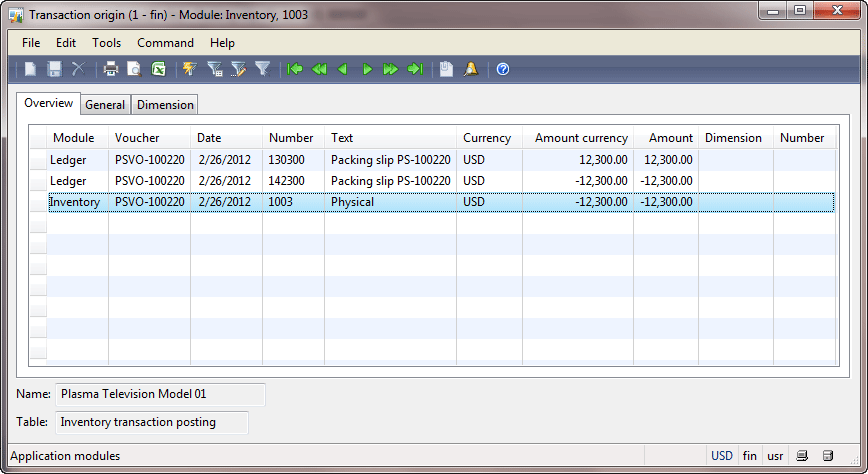Export to Excel using the toolbar icon
Screen dimensions: 868x474
pyautogui.click(x=159, y=69)
